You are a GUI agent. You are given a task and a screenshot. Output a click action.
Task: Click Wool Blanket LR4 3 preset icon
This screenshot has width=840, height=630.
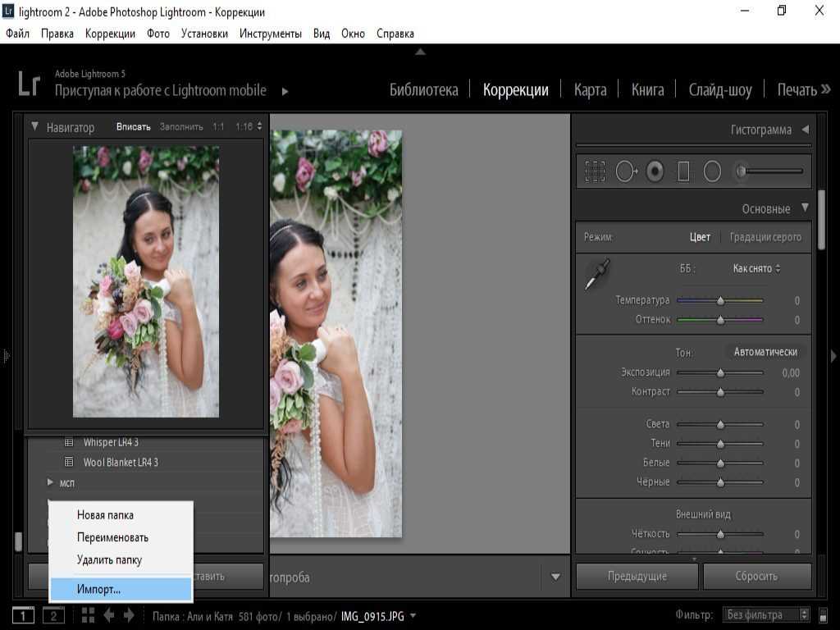point(69,462)
